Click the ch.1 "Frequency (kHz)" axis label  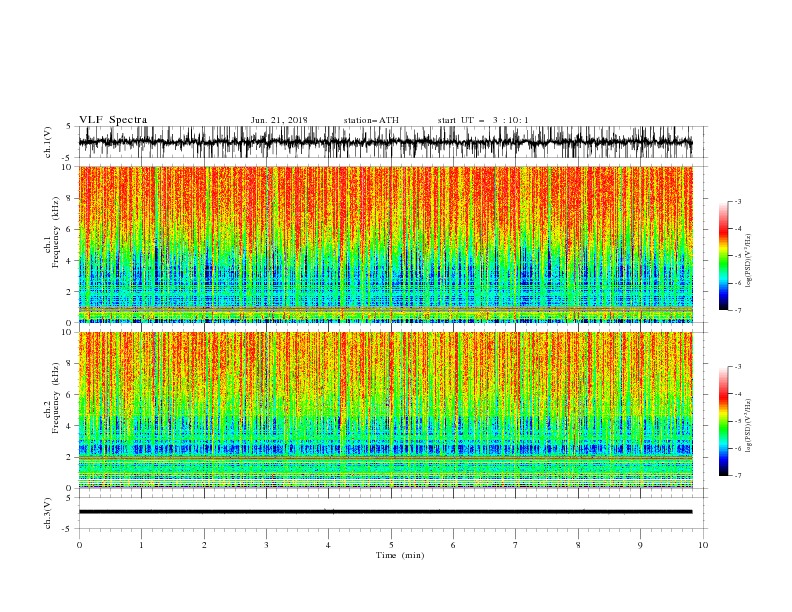click(55, 232)
